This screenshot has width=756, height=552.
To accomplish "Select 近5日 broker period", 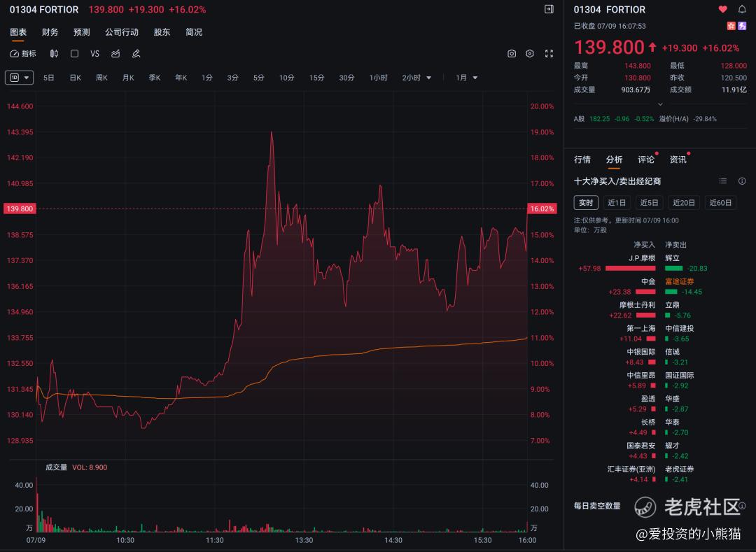I will pos(649,203).
